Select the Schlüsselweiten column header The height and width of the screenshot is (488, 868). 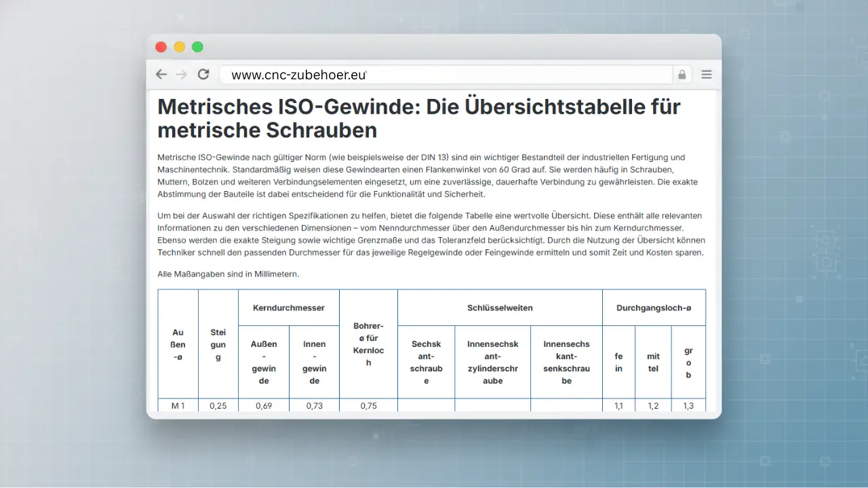click(x=500, y=308)
